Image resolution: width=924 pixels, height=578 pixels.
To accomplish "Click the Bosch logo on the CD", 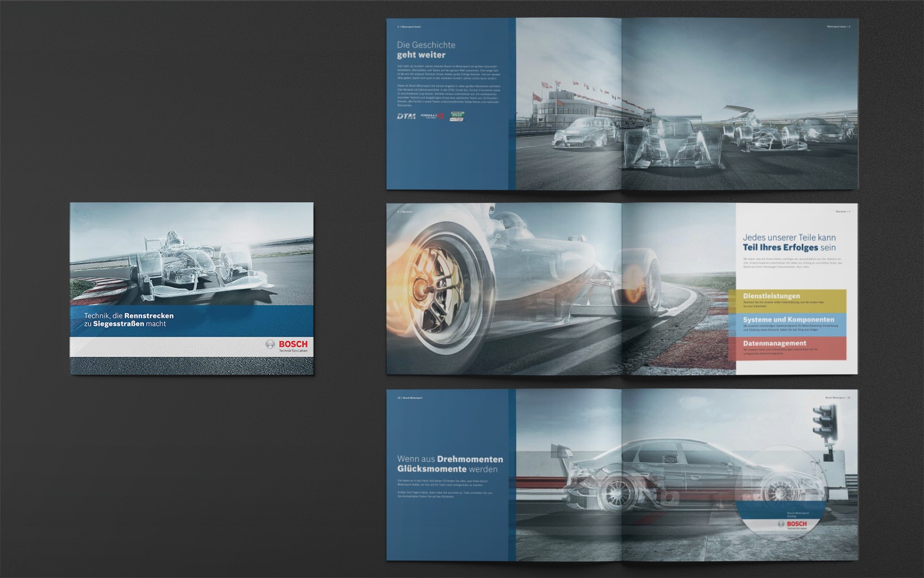I will (792, 524).
